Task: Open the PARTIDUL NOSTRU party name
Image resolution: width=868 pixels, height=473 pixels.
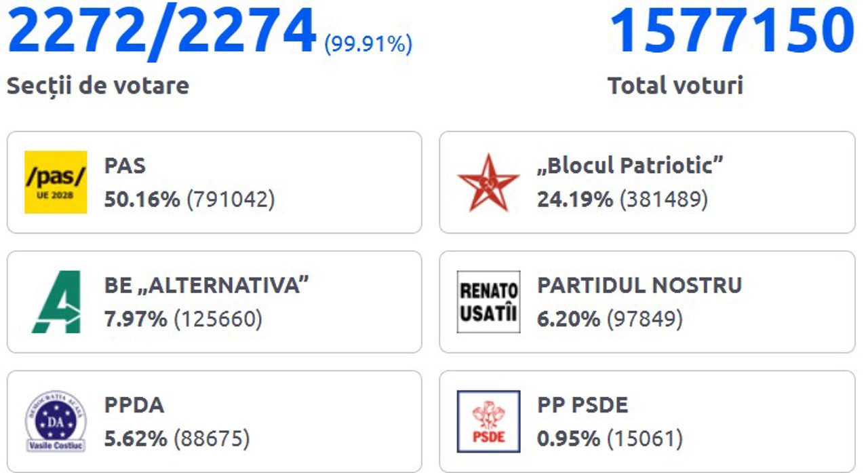Action: tap(639, 285)
